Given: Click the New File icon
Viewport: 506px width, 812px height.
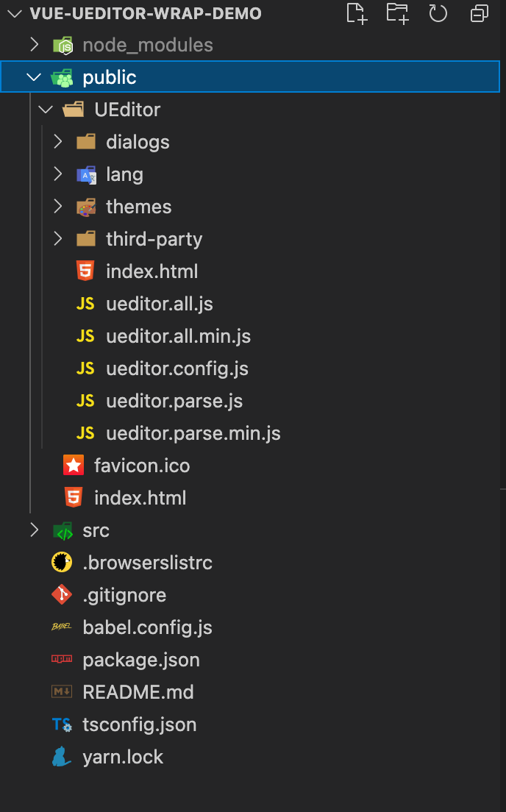Looking at the screenshot, I should coord(357,13).
